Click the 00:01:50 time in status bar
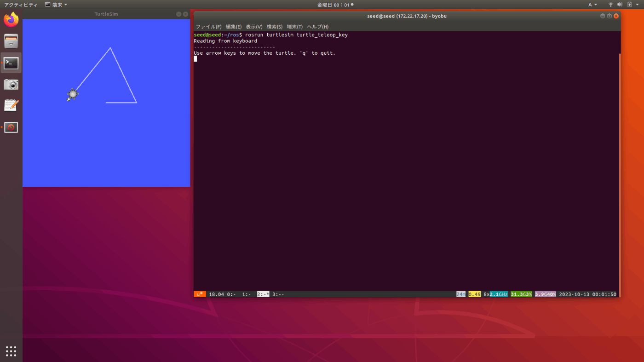The width and height of the screenshot is (644, 362). (604, 294)
